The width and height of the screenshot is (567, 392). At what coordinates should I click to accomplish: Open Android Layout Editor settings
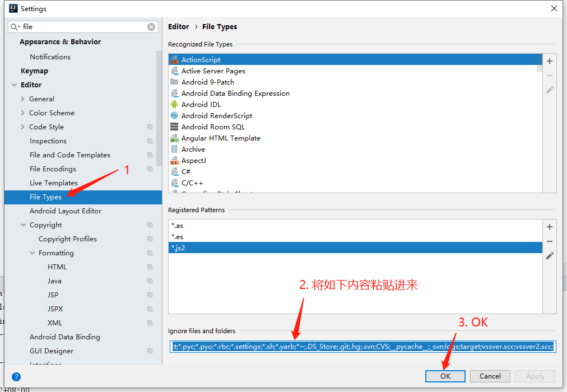66,211
